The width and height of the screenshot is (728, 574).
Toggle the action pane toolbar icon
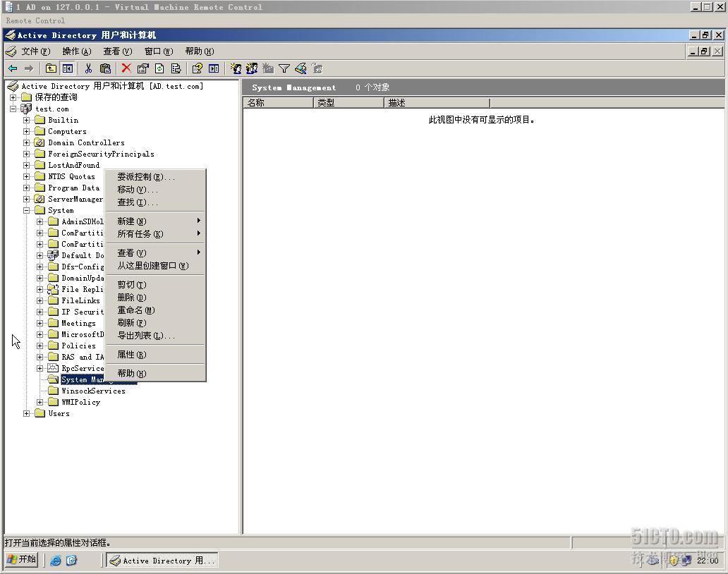click(214, 68)
